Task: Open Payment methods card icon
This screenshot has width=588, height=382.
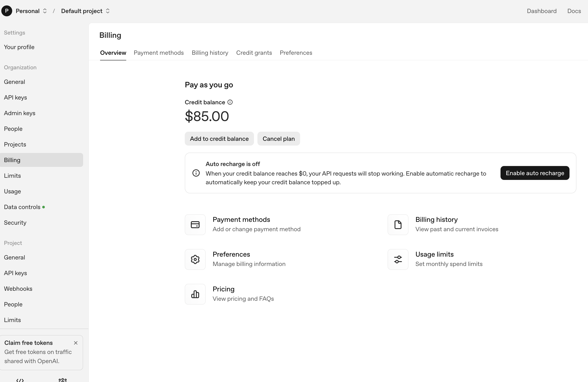Action: [x=195, y=224]
